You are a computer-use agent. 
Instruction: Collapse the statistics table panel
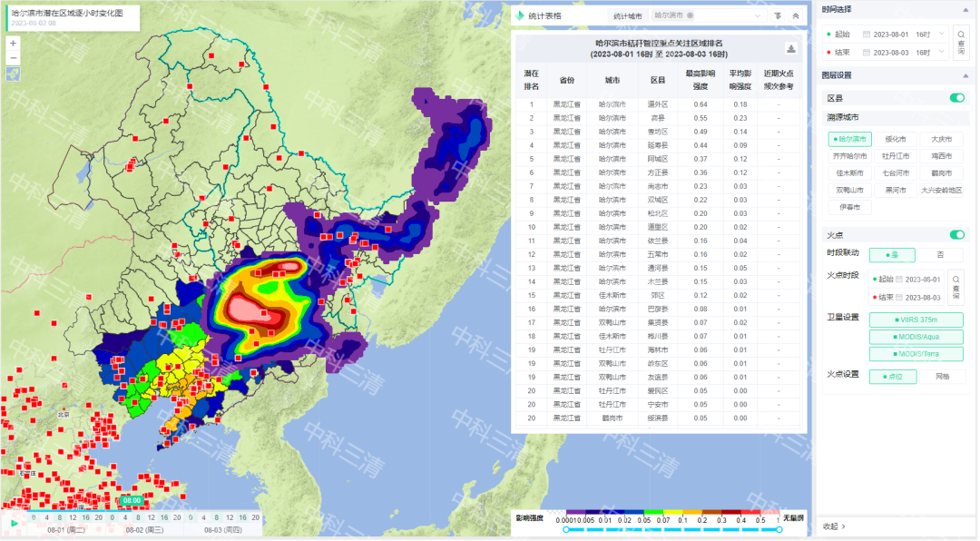pyautogui.click(x=796, y=15)
